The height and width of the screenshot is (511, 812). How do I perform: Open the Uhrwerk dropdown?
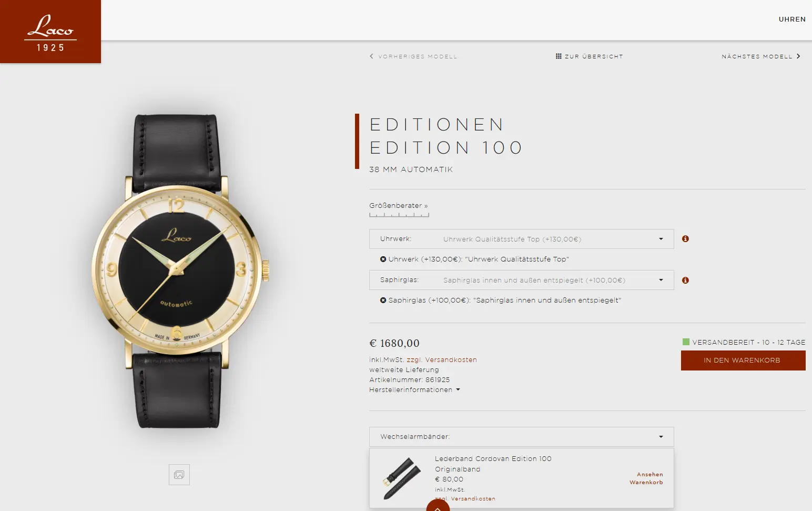pos(522,239)
